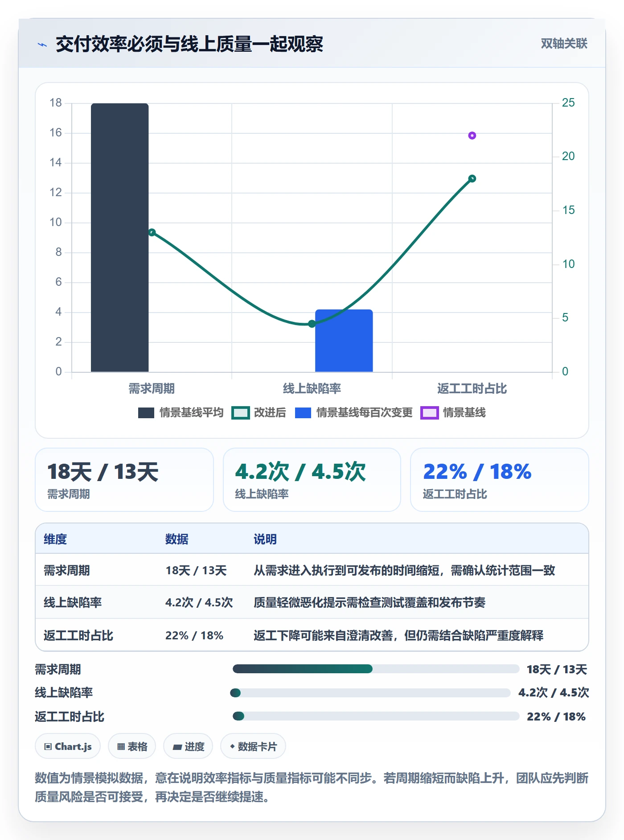Click the 18天 / 13天 table data cell

click(196, 570)
